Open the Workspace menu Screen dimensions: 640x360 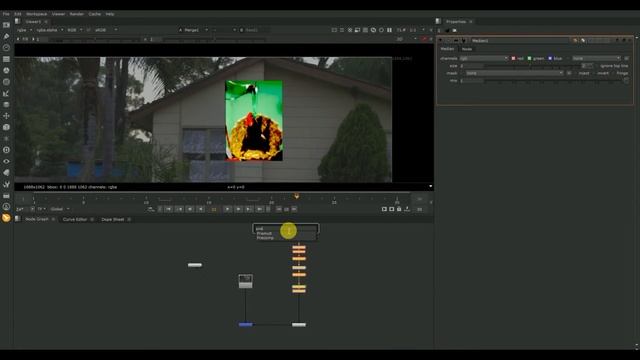coord(36,14)
